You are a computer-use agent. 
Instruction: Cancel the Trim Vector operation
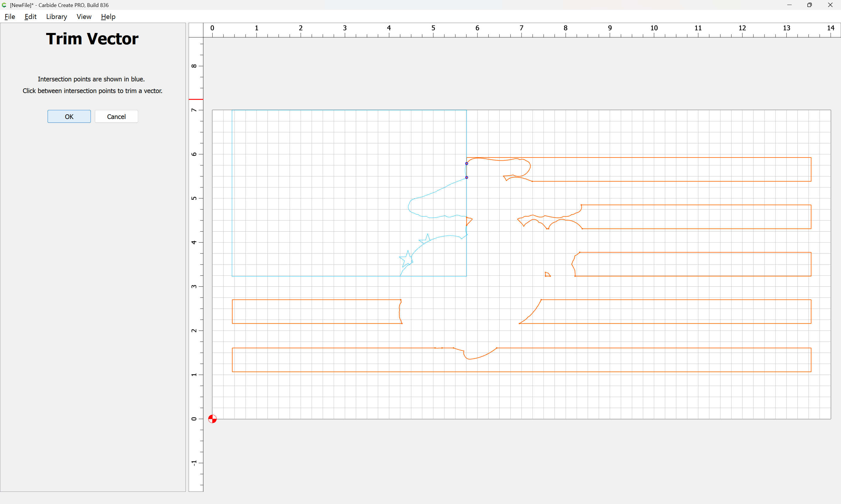[x=116, y=116]
